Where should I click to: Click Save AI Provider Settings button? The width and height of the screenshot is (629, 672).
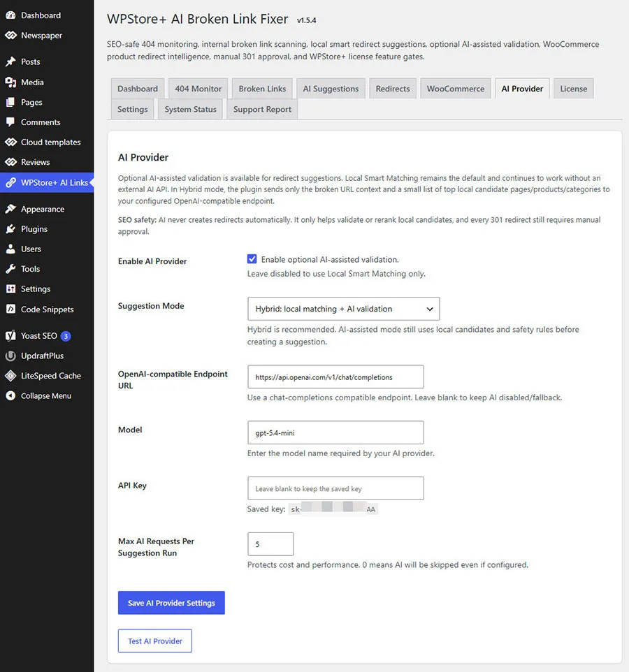point(171,603)
